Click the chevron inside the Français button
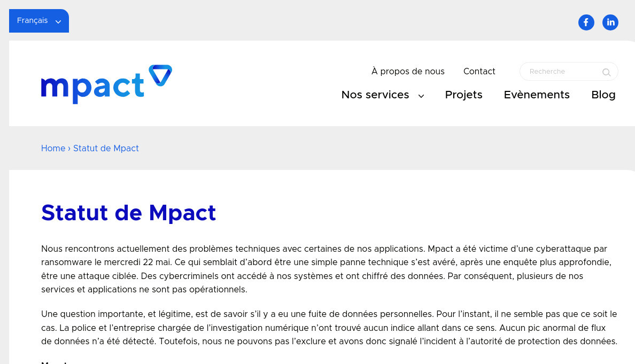The height and width of the screenshot is (364, 635). [58, 21]
